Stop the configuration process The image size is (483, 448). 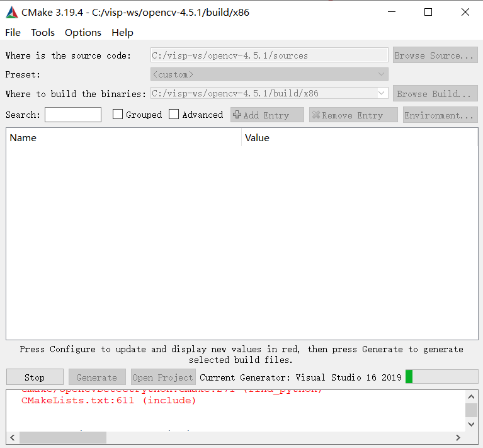click(x=35, y=377)
